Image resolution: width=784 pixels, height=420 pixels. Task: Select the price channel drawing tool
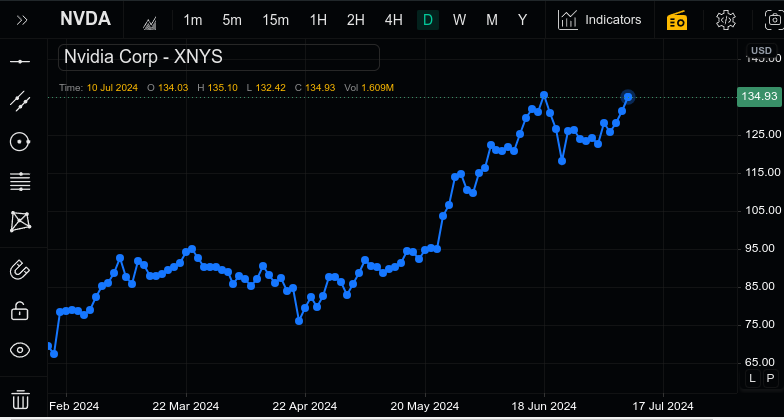tap(20, 102)
